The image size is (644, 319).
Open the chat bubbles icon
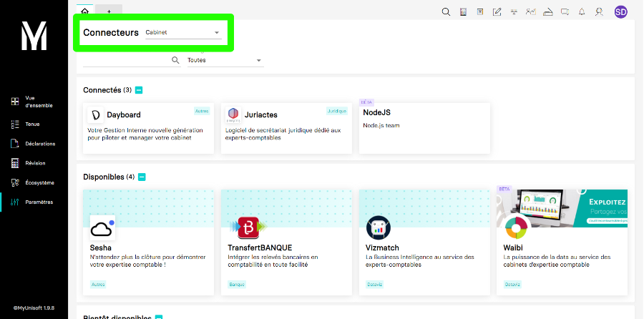(x=565, y=12)
